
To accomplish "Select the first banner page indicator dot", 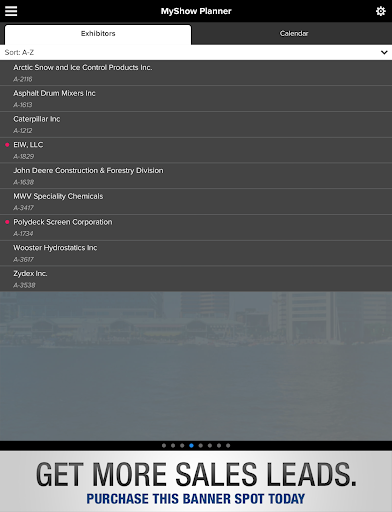I will (164, 445).
